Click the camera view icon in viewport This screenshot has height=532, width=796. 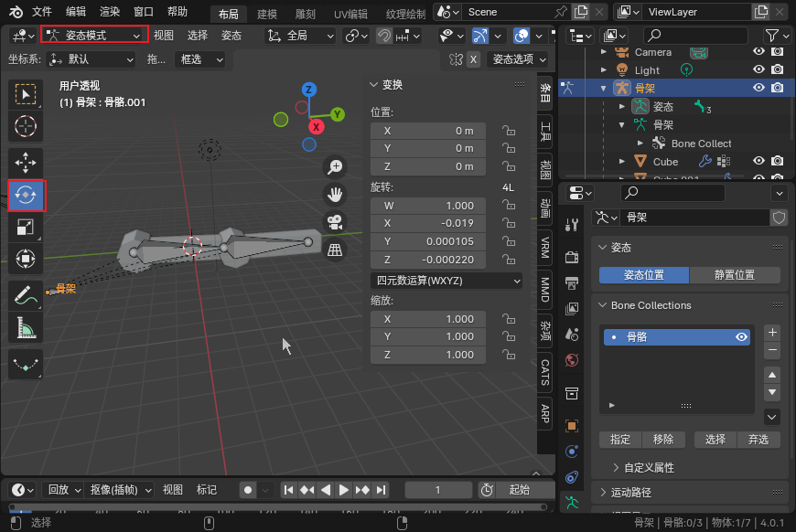336,221
